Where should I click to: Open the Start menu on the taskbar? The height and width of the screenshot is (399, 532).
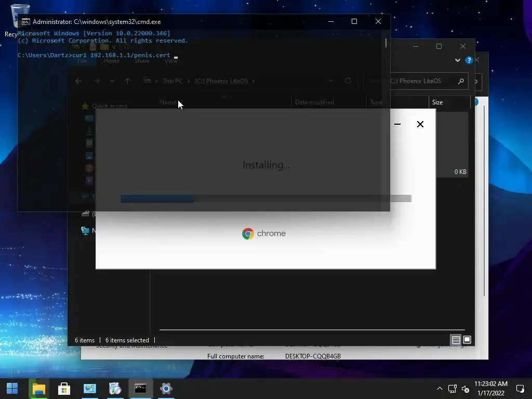pyautogui.click(x=12, y=389)
